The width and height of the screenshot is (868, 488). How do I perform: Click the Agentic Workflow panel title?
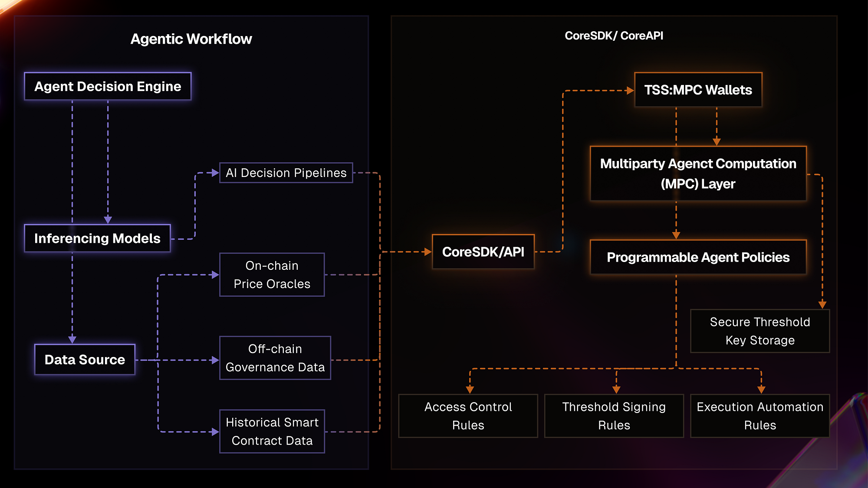point(191,39)
